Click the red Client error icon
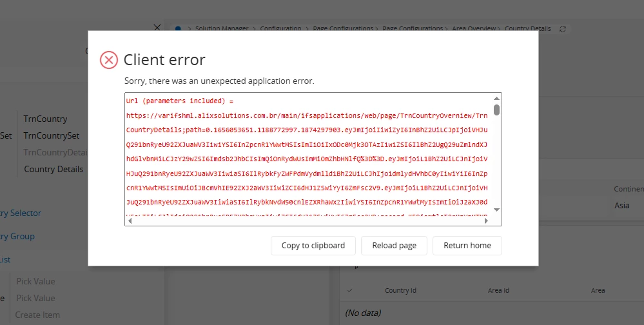 pos(109,60)
